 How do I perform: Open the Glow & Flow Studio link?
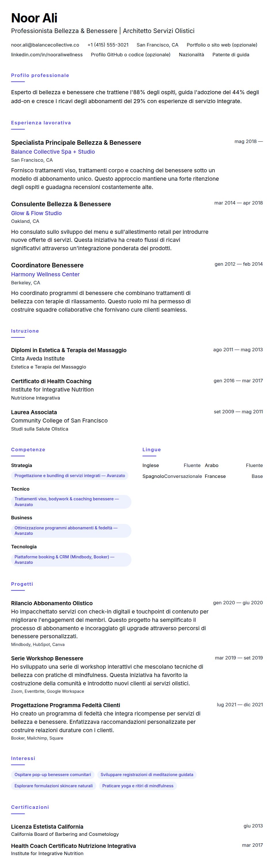click(x=37, y=213)
